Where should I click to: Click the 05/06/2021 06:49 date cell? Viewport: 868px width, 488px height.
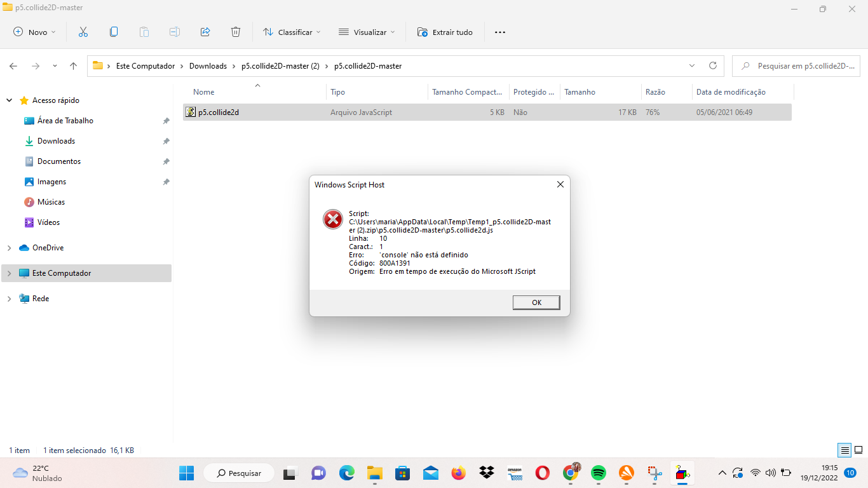tap(724, 112)
